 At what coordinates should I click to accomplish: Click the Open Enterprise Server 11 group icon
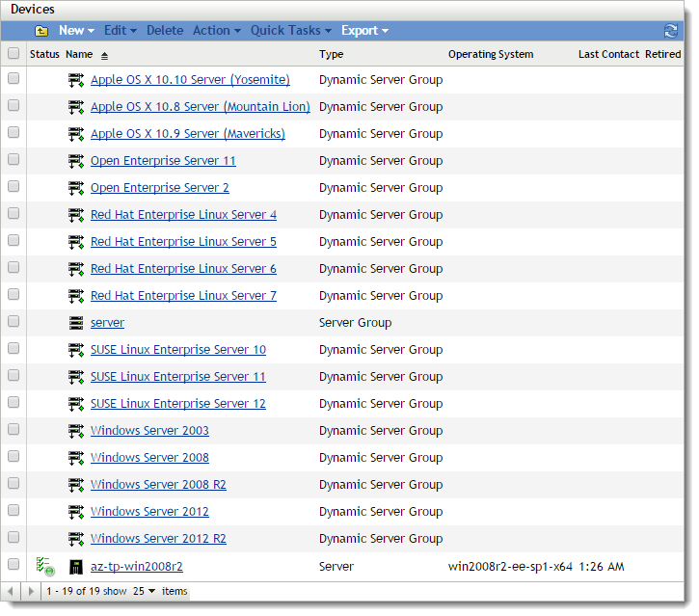[x=76, y=161]
